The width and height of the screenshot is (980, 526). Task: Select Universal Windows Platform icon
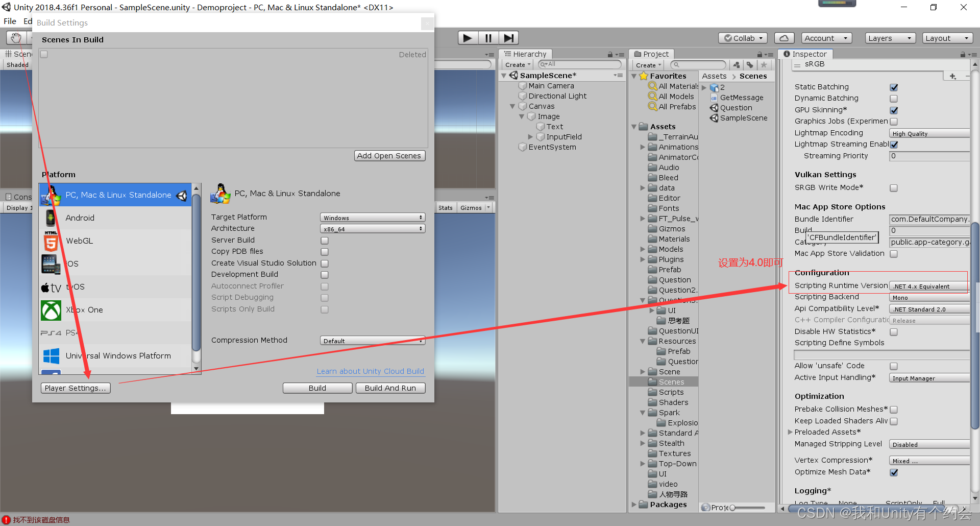(51, 356)
